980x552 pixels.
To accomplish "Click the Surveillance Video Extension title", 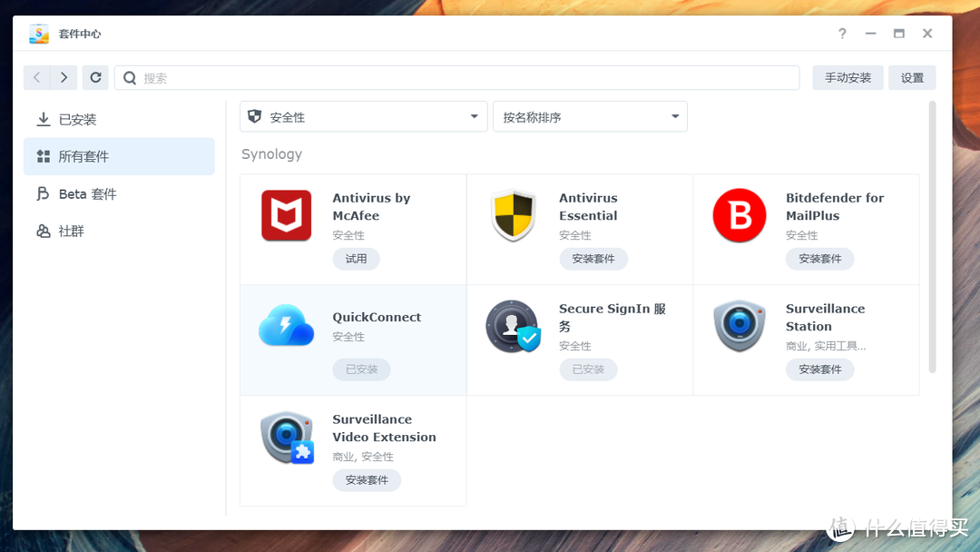I will tap(385, 429).
